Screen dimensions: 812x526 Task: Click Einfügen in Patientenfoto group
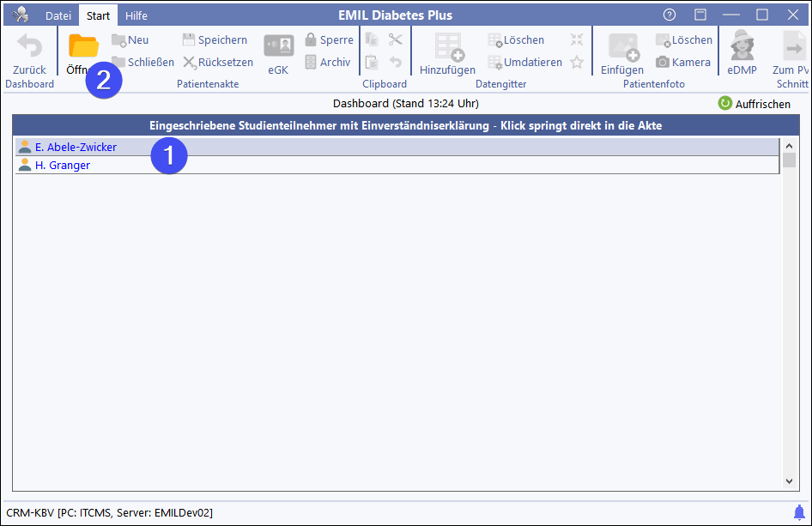622,47
